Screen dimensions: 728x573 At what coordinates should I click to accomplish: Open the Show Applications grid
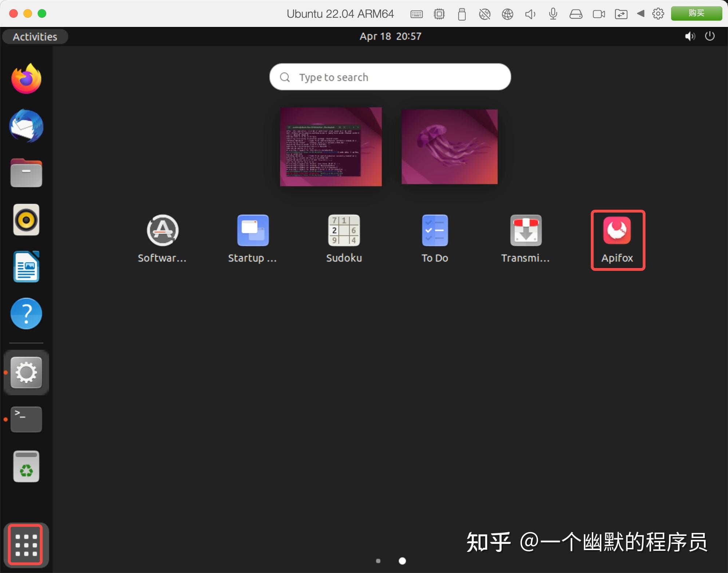tap(26, 545)
